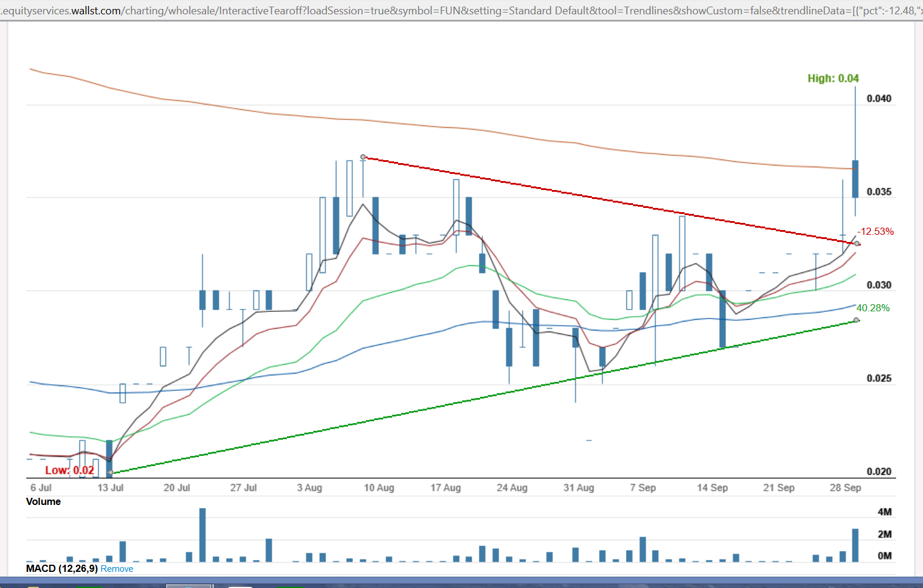Click the last volume bar at 28 Sep
The height and width of the screenshot is (588, 923).
855,545
